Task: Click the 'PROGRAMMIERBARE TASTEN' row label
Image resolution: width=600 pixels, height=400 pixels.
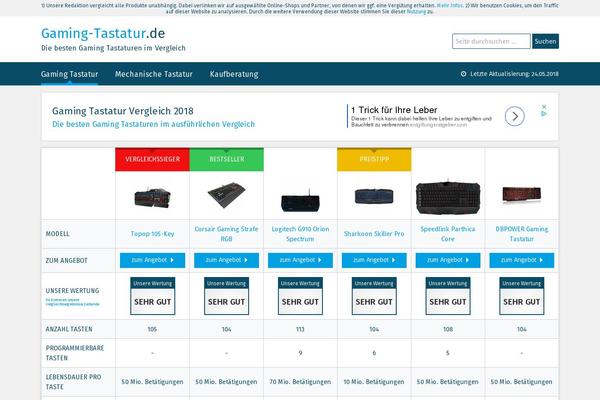Action: click(x=75, y=353)
